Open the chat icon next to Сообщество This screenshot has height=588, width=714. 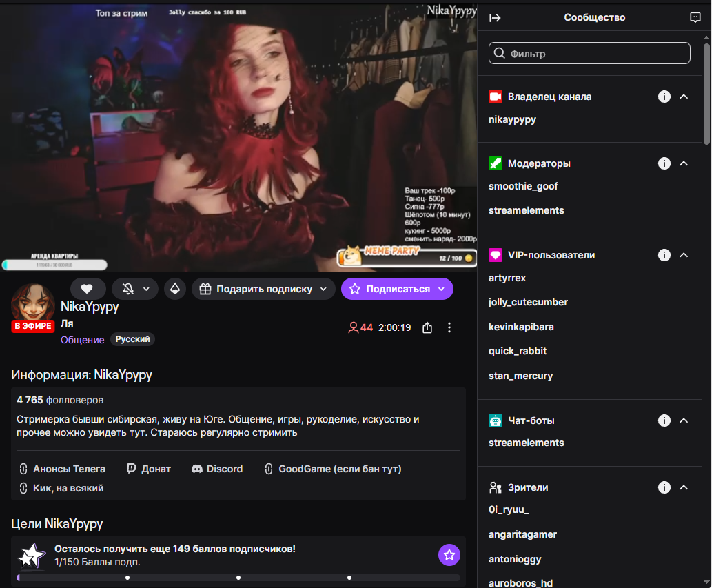pyautogui.click(x=695, y=17)
